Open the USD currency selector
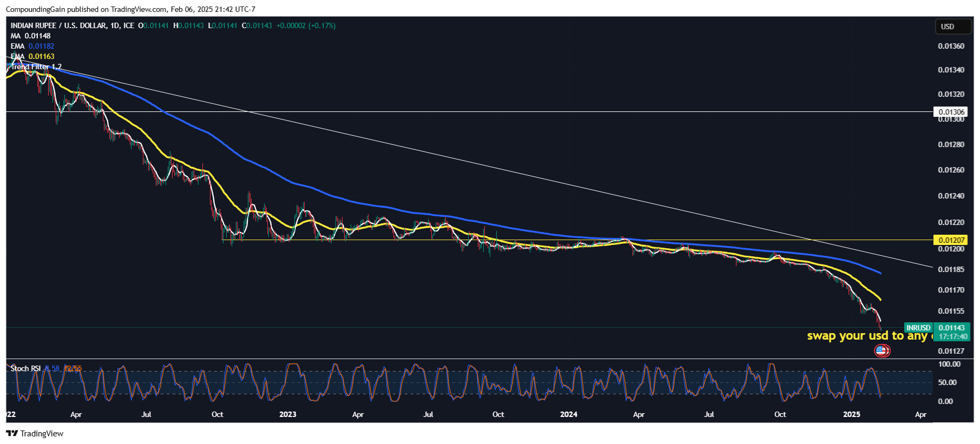Screen dimensions: 980x444 click(x=953, y=26)
